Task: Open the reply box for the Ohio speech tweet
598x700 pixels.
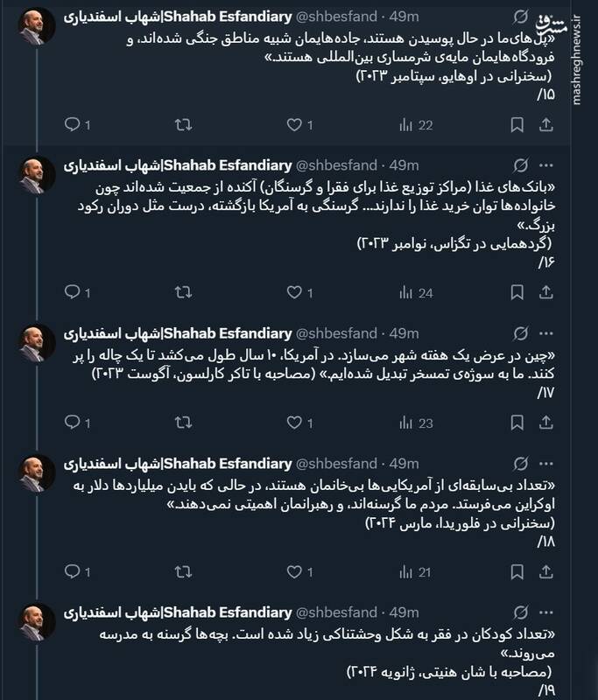Action: coord(74,124)
